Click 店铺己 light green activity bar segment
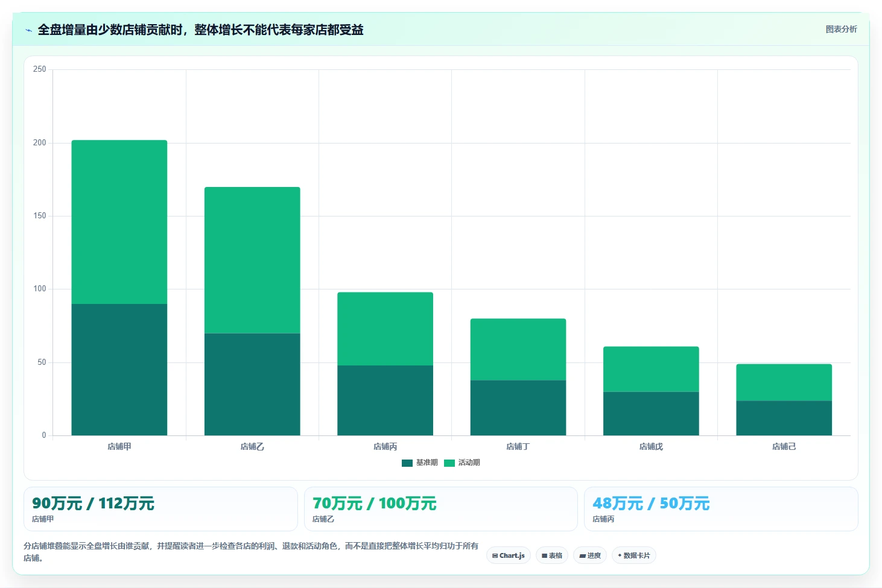Image resolution: width=882 pixels, height=588 pixels. (784, 382)
